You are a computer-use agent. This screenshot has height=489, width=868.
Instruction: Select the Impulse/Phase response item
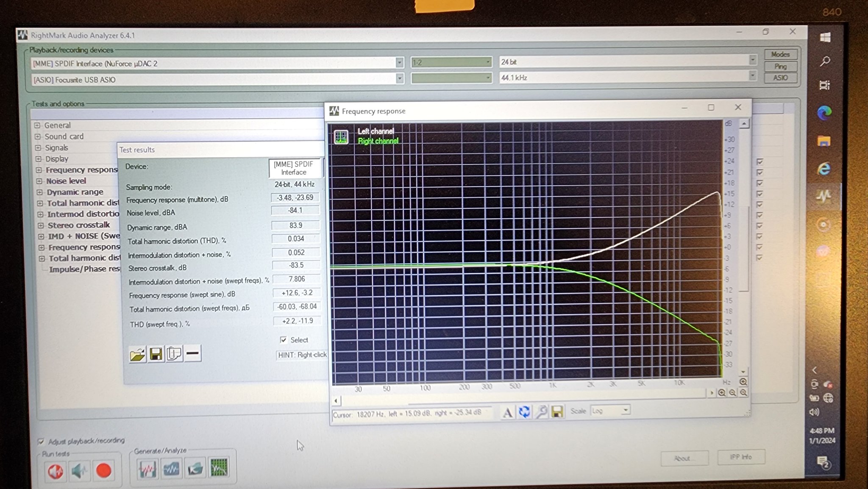click(85, 269)
